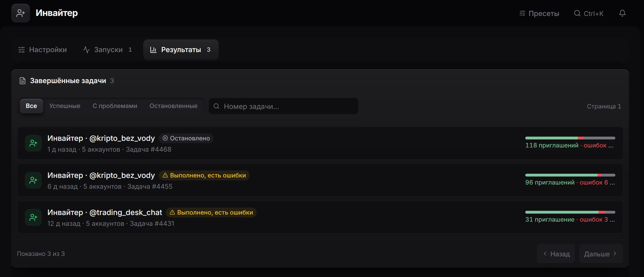Viewport: 644px width, 277px height.
Task: Select the Все filter
Action: pyautogui.click(x=31, y=106)
